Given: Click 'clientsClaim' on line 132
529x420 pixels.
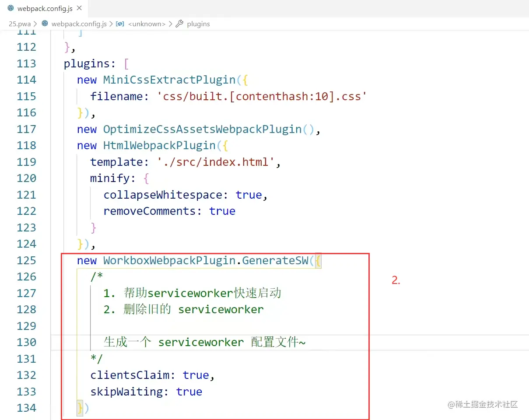Looking at the screenshot, I should [130, 375].
